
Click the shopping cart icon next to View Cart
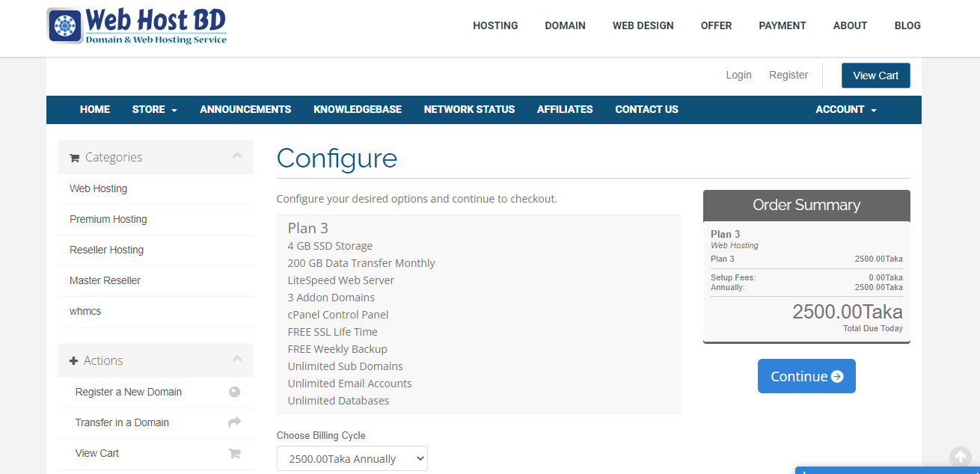235,452
